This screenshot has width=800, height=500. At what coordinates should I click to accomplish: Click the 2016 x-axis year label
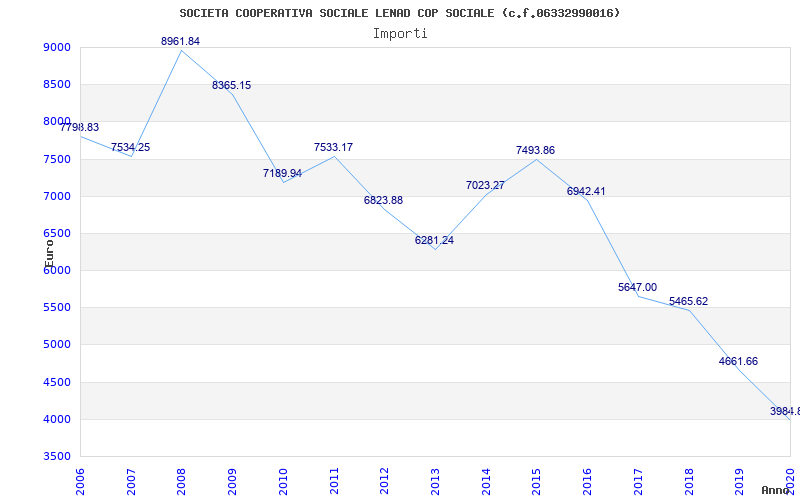click(587, 481)
